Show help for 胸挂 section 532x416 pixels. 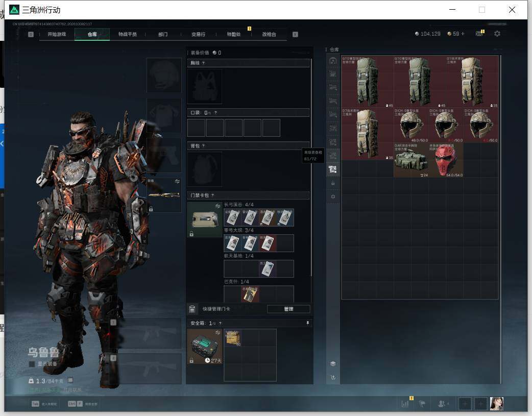(x=203, y=63)
